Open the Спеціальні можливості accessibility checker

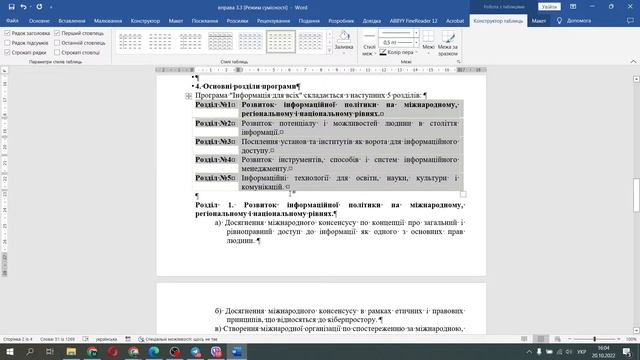[178, 339]
